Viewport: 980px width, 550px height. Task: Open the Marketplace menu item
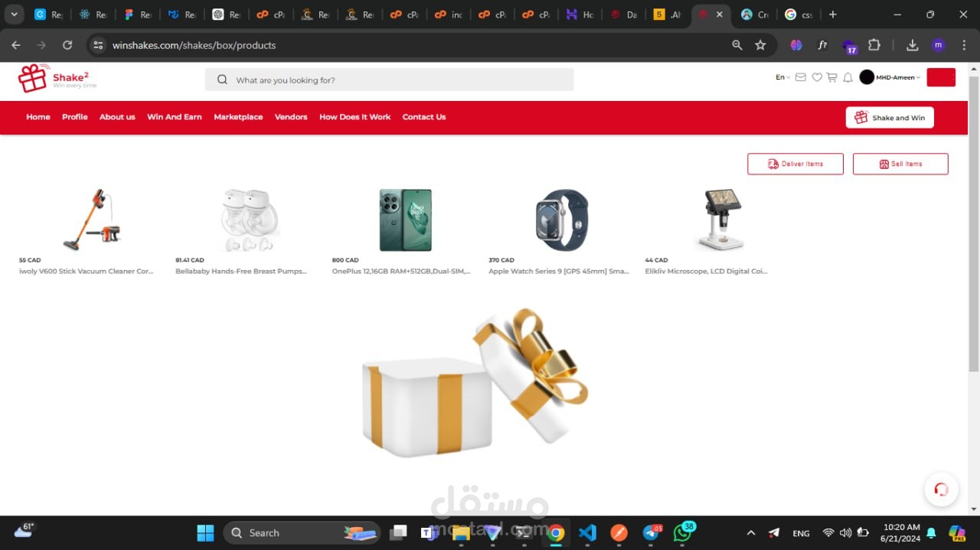tap(238, 117)
